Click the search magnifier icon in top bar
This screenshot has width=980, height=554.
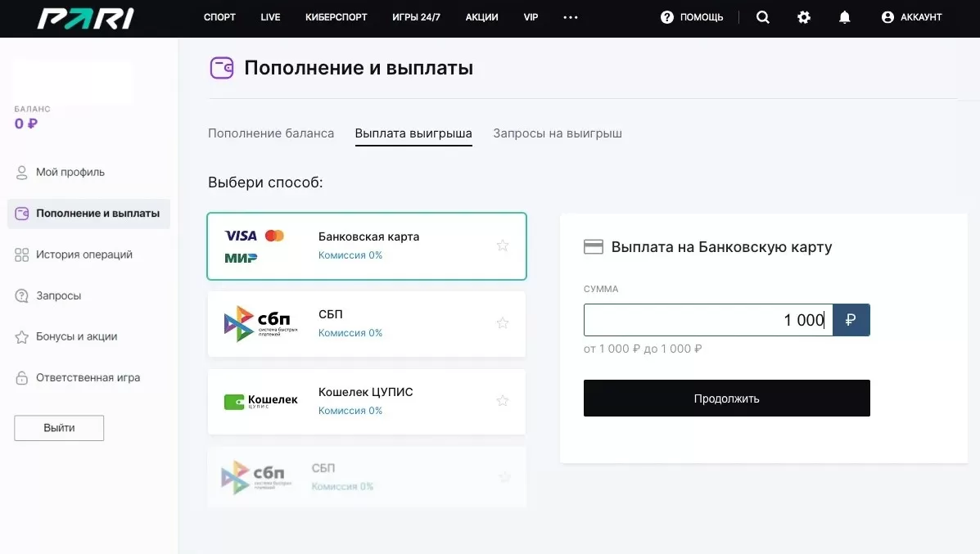tap(762, 16)
